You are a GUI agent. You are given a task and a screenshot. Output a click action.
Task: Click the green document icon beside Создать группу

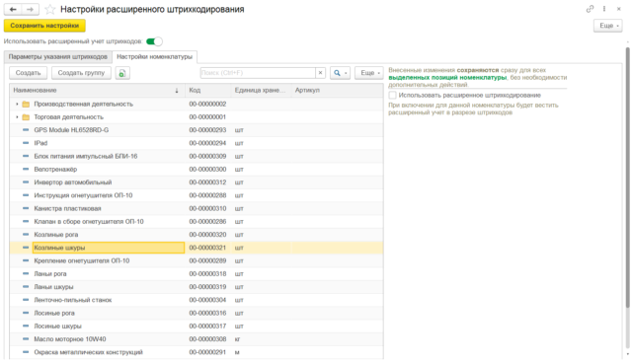click(122, 73)
